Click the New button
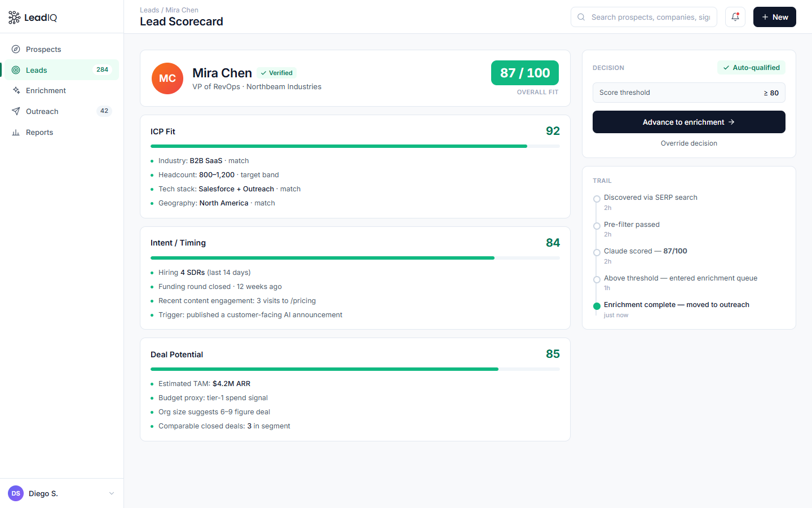 coord(775,17)
